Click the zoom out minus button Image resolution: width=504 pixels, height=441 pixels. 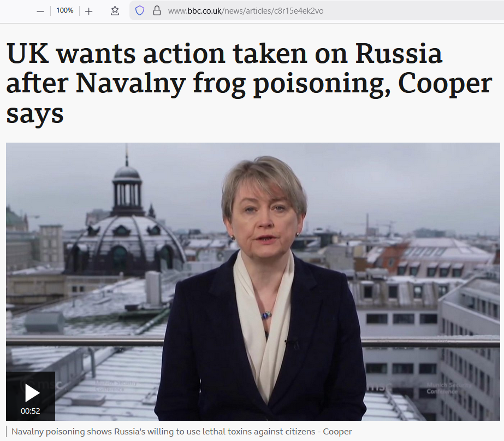40,11
